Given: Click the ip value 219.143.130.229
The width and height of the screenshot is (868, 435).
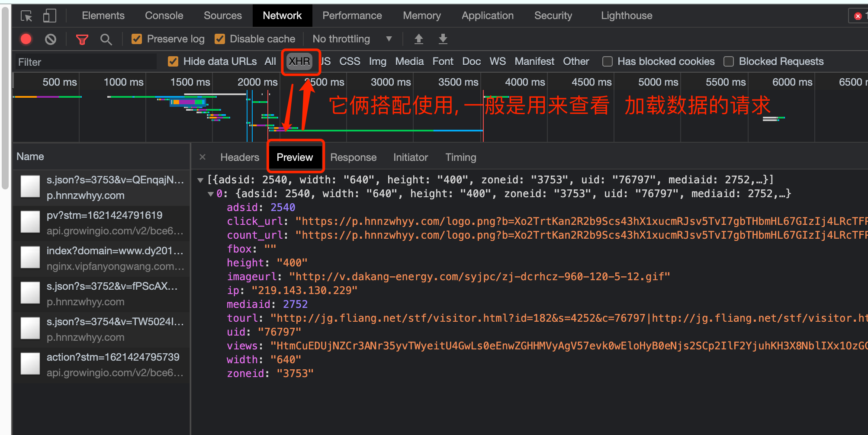Looking at the screenshot, I should pyautogui.click(x=304, y=291).
